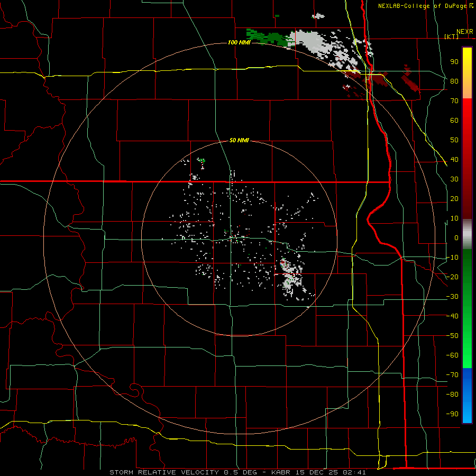Click the positive "30" scale value
The width and height of the screenshot is (476, 476).
[x=454, y=179]
